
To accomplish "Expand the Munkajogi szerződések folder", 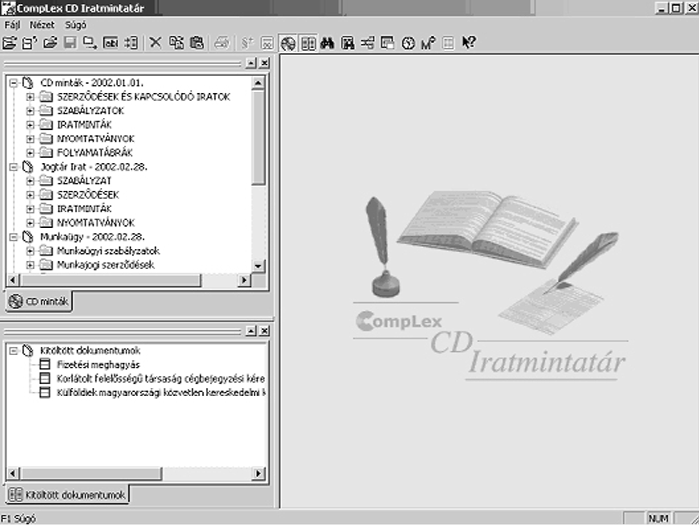I will 30,265.
